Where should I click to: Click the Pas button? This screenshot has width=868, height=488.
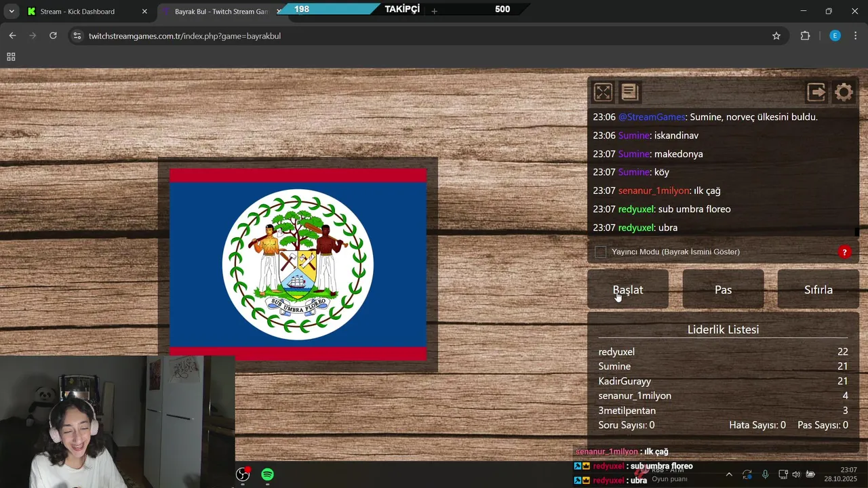[x=723, y=289]
